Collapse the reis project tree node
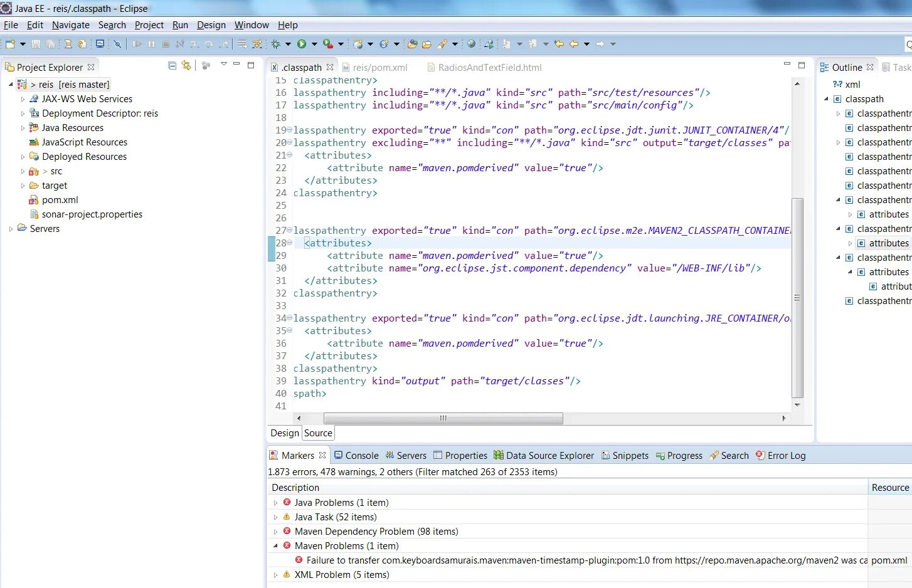Viewport: 912px width, 588px height. (x=11, y=84)
